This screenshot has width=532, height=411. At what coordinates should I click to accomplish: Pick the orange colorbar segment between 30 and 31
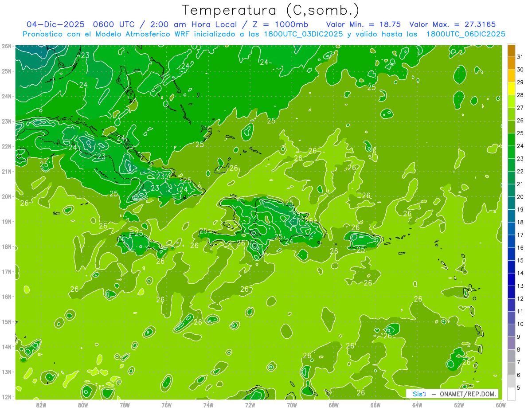coord(511,63)
